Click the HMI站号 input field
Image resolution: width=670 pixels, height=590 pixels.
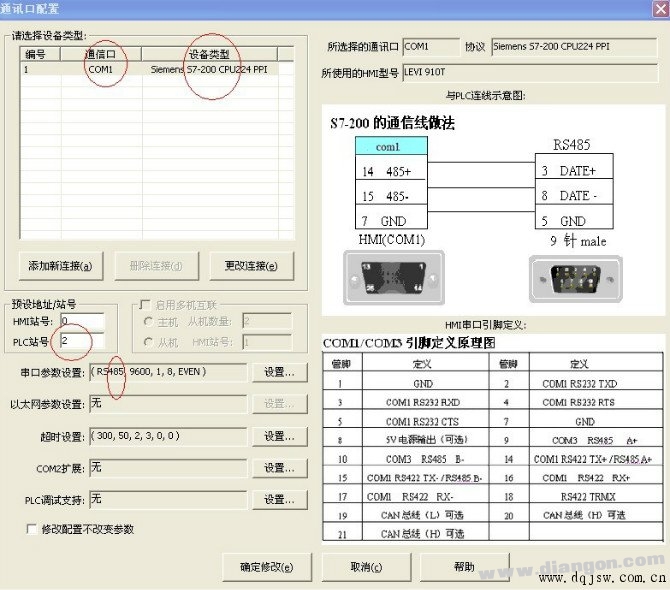(x=82, y=321)
